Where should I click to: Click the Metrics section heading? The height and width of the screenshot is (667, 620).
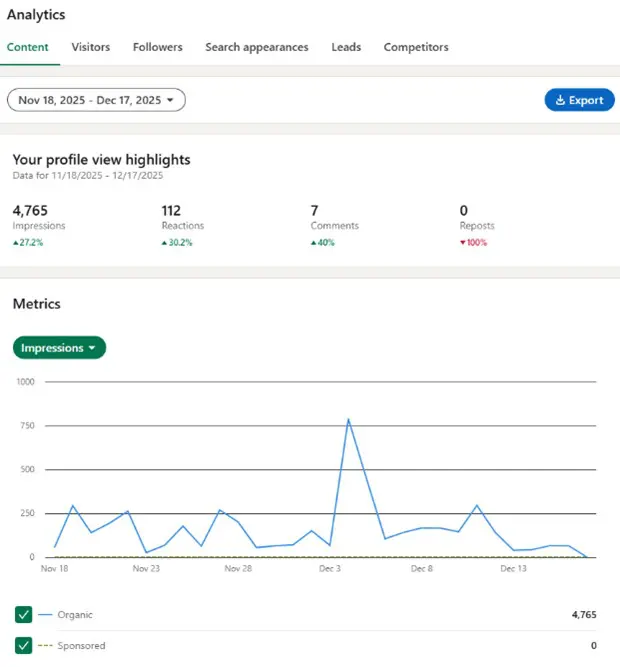tap(37, 304)
